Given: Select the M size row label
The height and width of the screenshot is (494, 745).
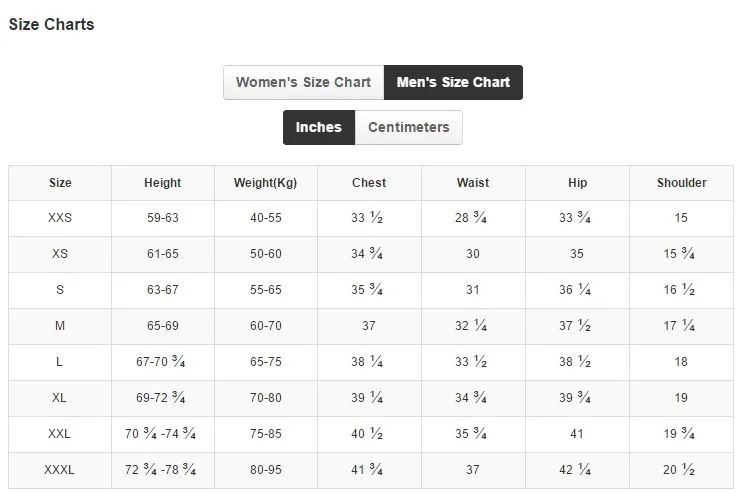Looking at the screenshot, I should [60, 326].
